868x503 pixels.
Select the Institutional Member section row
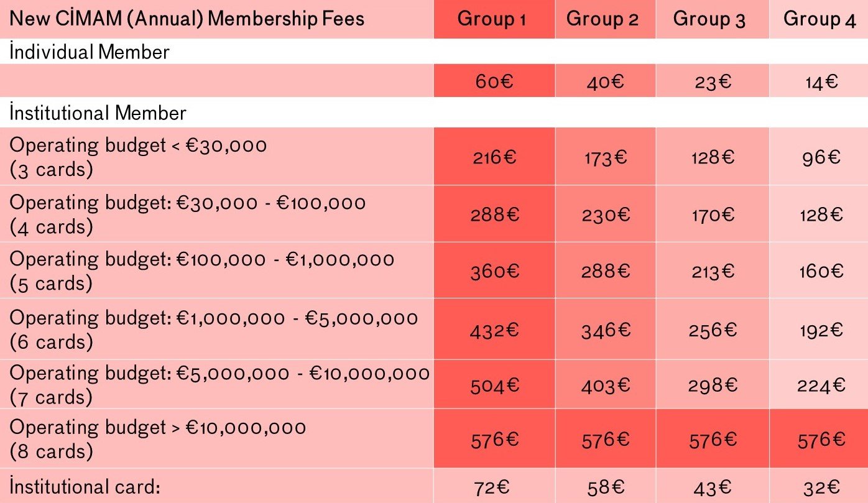point(98,113)
